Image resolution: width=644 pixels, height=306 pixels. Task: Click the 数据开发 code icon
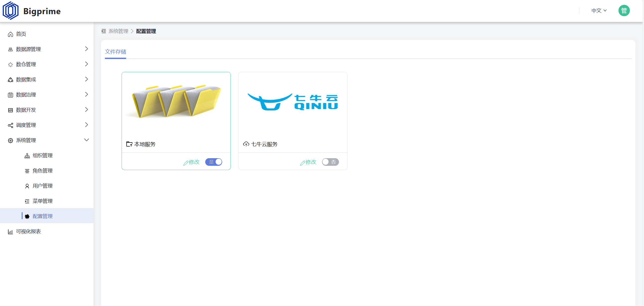pyautogui.click(x=10, y=110)
